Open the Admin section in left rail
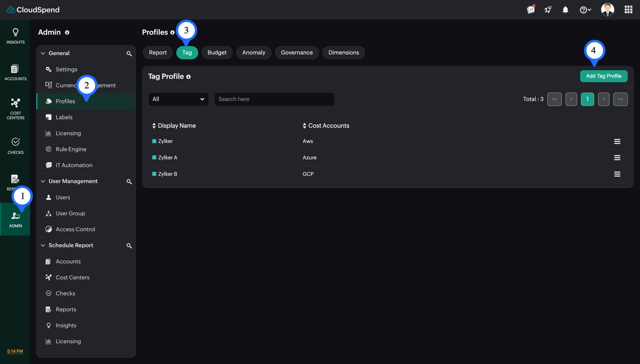Image resolution: width=640 pixels, height=364 pixels. (x=16, y=219)
